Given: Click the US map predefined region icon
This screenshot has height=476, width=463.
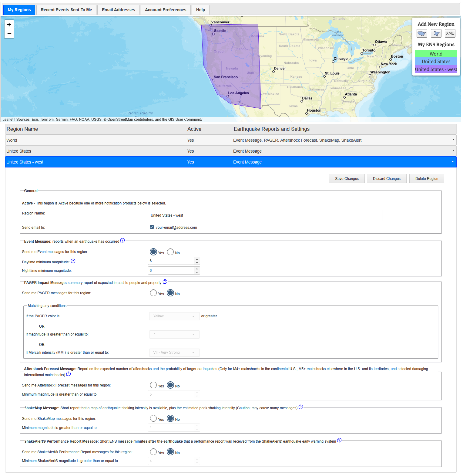Looking at the screenshot, I should coord(422,33).
